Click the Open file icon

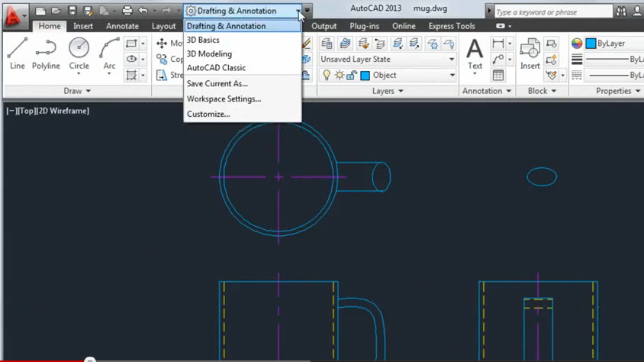pyautogui.click(x=56, y=11)
